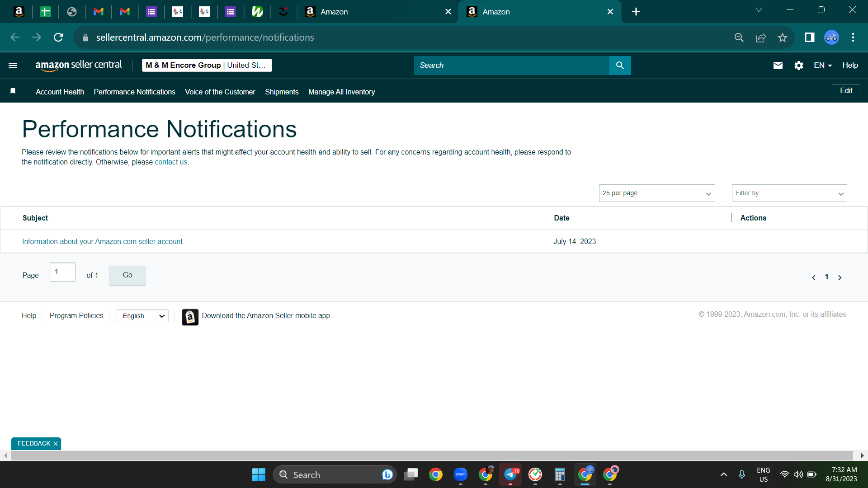Click the browser address bar

[x=407, y=38]
